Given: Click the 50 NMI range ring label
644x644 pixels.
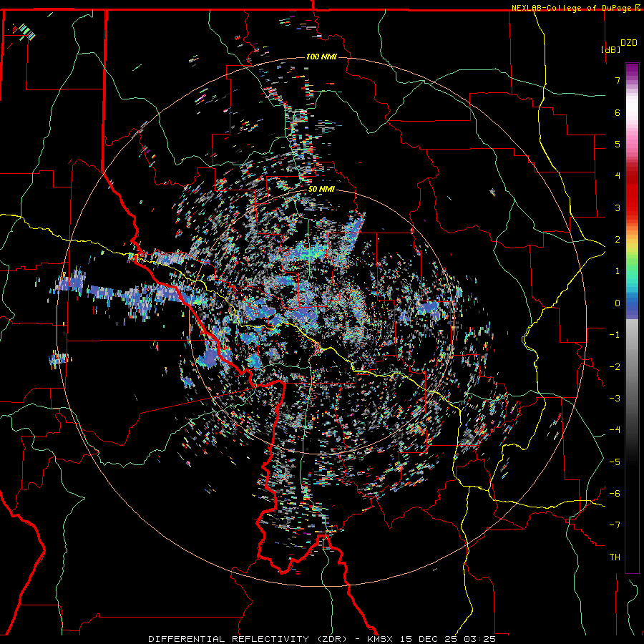Looking at the screenshot, I should point(321,189).
